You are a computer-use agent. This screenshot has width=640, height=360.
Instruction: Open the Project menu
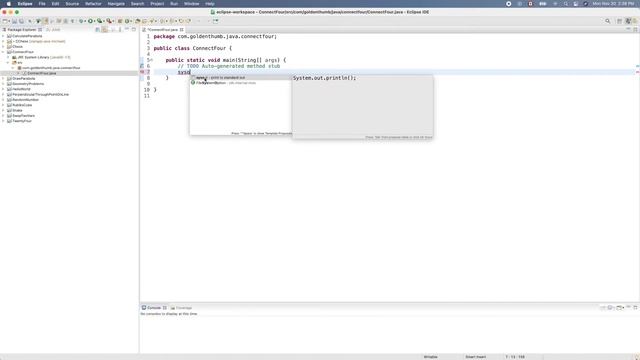pos(157,4)
